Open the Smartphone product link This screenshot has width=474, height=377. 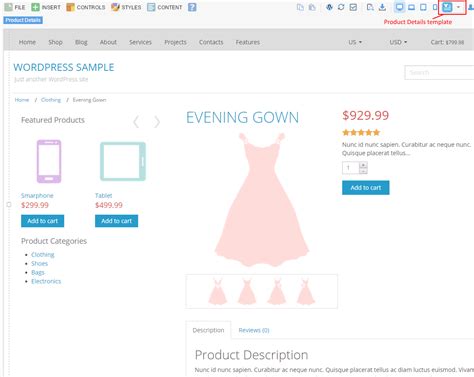pos(37,196)
